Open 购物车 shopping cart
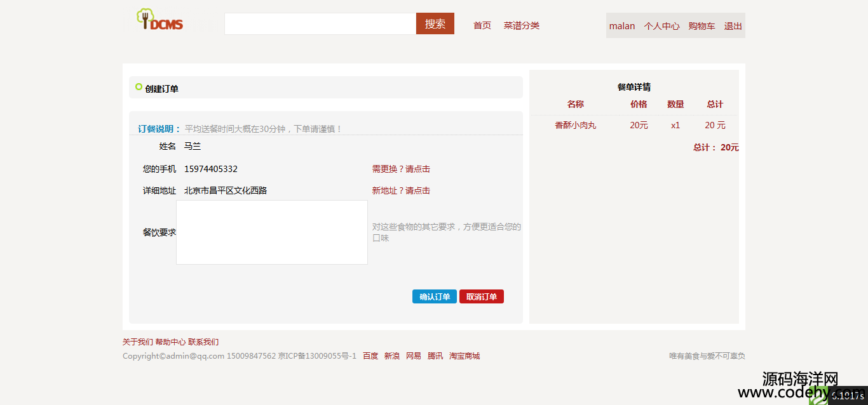The image size is (868, 405). (x=702, y=26)
